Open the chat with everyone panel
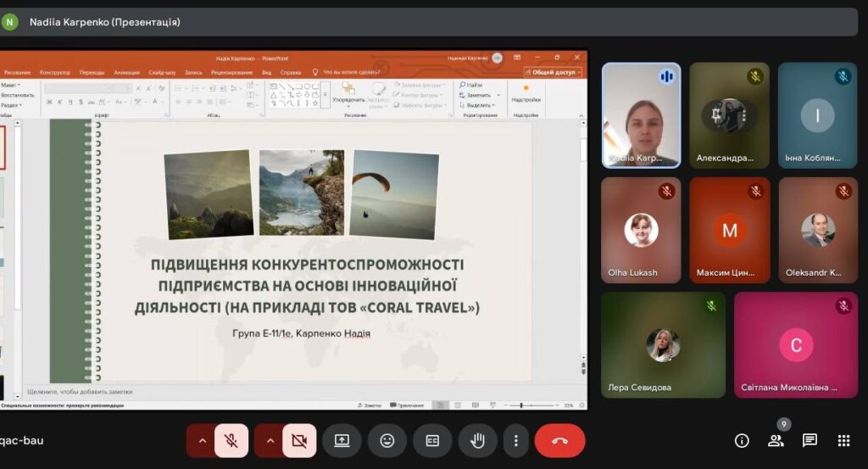This screenshot has width=868, height=469. [x=810, y=441]
